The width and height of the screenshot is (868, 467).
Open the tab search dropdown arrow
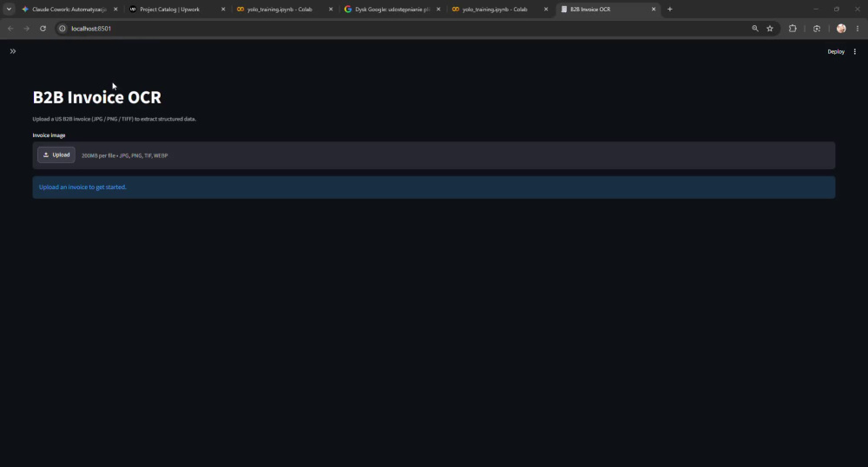coord(9,10)
